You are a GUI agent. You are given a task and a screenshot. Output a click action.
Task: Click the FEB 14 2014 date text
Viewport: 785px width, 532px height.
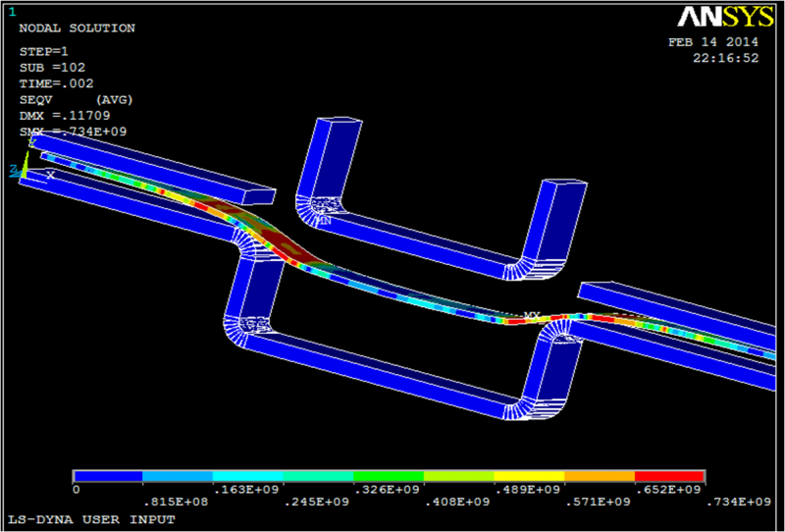click(713, 42)
